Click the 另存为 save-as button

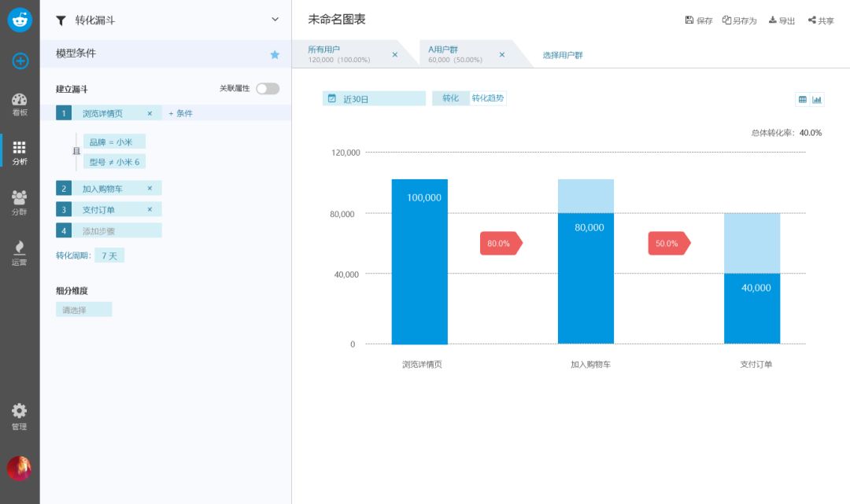pyautogui.click(x=739, y=20)
